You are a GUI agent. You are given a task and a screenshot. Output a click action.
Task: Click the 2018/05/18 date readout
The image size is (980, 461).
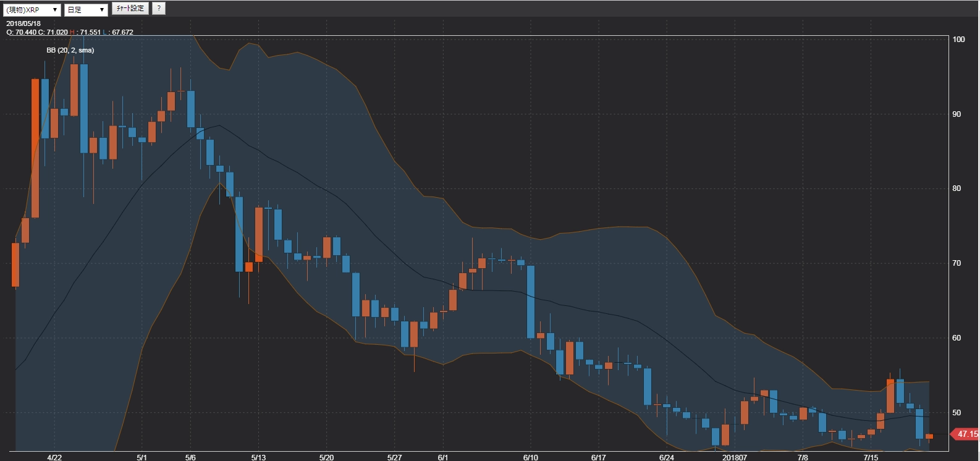pos(23,24)
